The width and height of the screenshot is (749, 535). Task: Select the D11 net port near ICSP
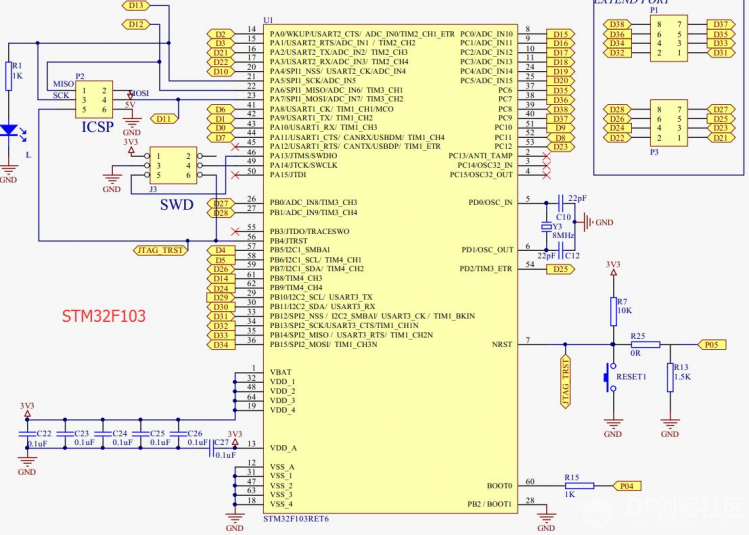tap(164, 118)
